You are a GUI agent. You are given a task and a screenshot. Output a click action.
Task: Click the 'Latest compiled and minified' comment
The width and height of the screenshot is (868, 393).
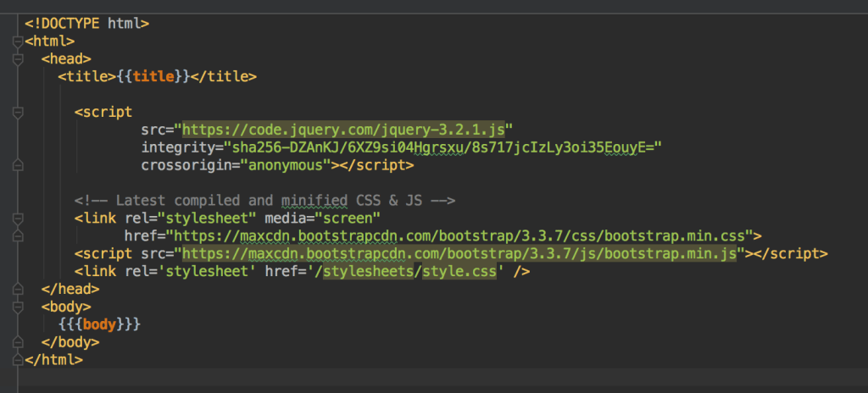[x=265, y=201]
